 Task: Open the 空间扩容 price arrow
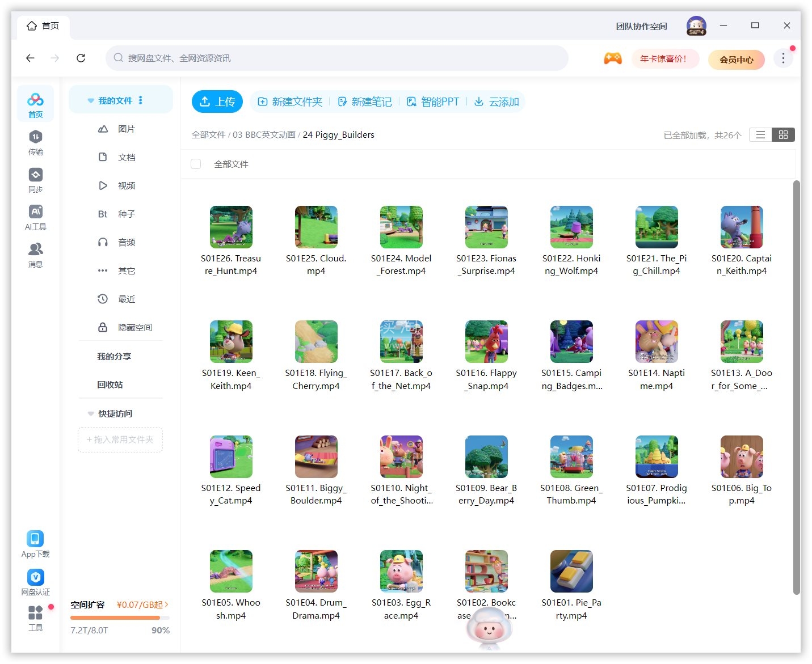[167, 604]
